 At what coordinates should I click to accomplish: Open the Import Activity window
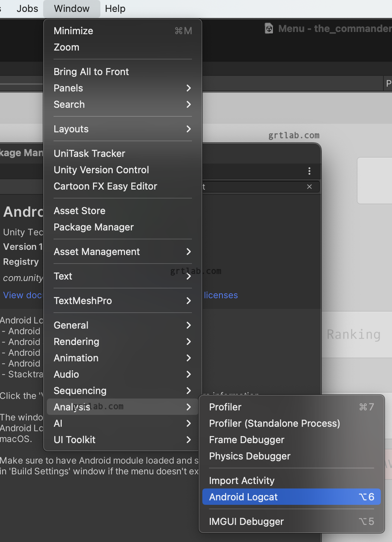coord(242,480)
